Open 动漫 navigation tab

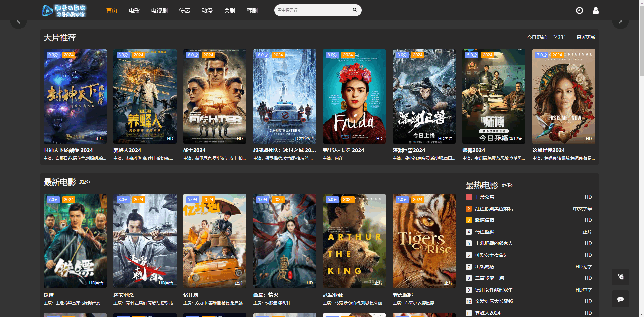coord(207,10)
